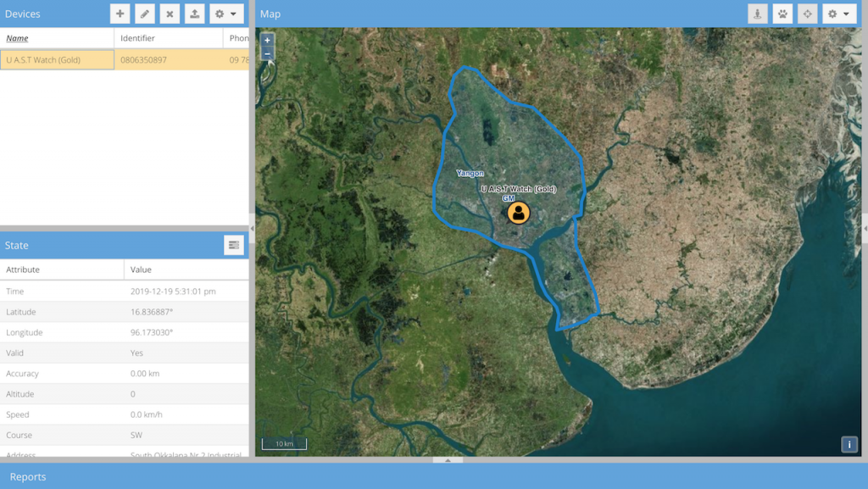Image resolution: width=868 pixels, height=489 pixels.
Task: Click the device marker on the map
Action: tap(518, 213)
